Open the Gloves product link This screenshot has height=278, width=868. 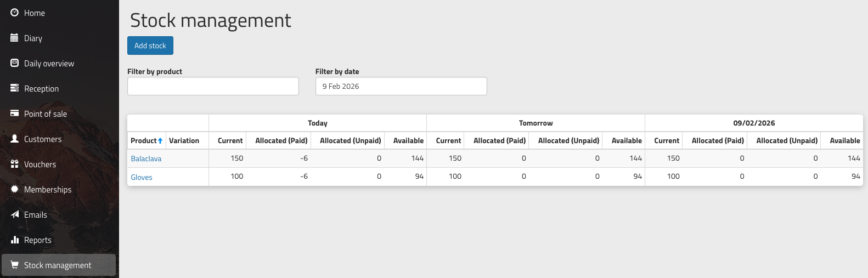tap(142, 178)
